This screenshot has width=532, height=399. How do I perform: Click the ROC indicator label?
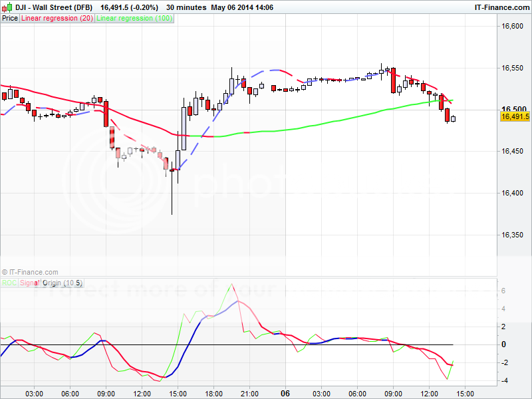[x=9, y=283]
